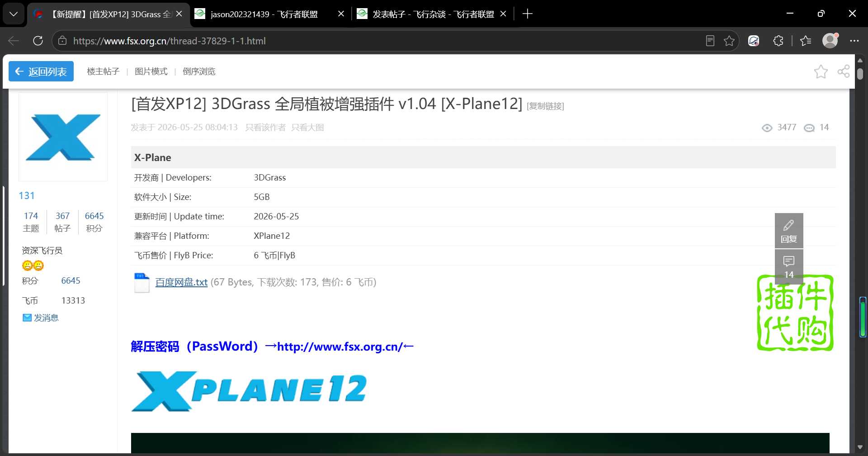Go back to previous page

click(x=14, y=41)
